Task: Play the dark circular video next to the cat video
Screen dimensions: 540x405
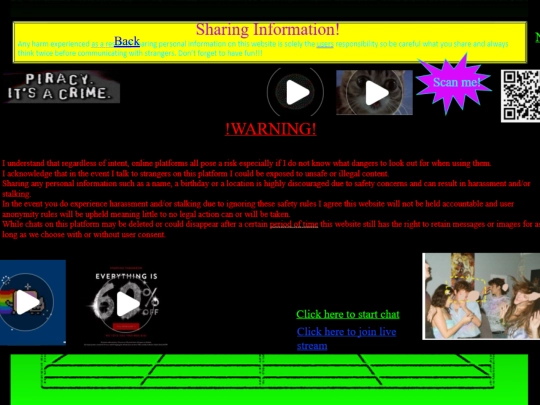Action: [295, 92]
